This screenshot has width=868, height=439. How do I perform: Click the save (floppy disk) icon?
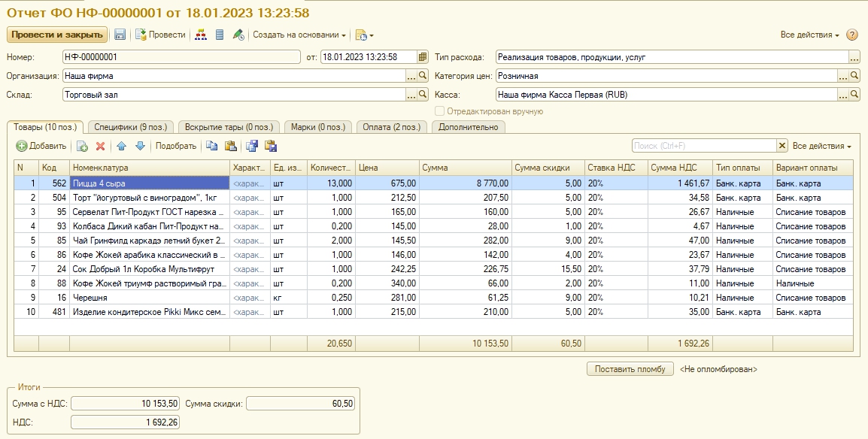tap(120, 35)
